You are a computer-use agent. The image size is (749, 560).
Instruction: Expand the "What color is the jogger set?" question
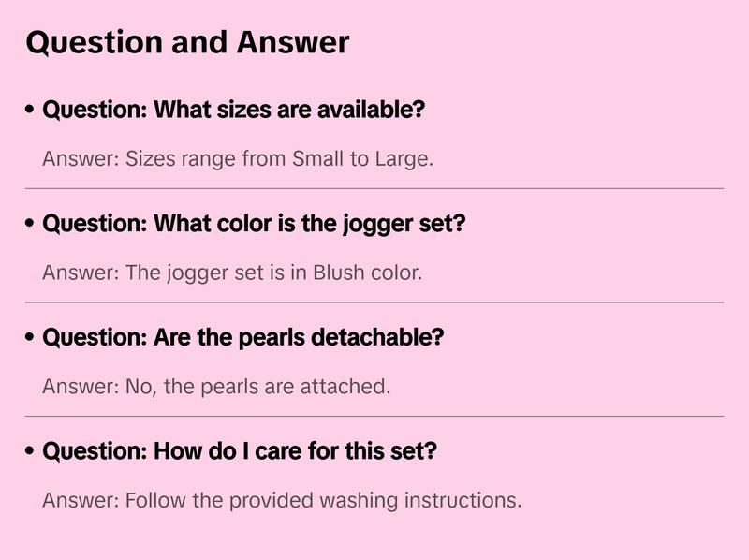click(x=254, y=224)
